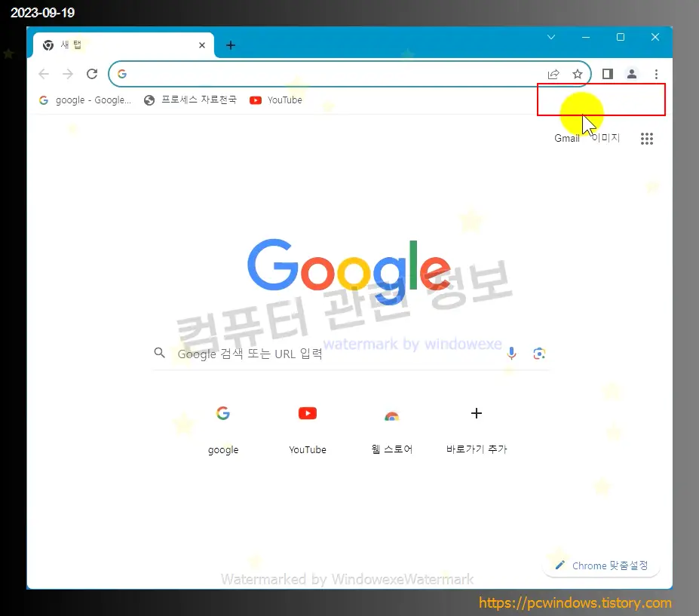Open the 이미지 link
699x616 pixels.
pyautogui.click(x=605, y=138)
